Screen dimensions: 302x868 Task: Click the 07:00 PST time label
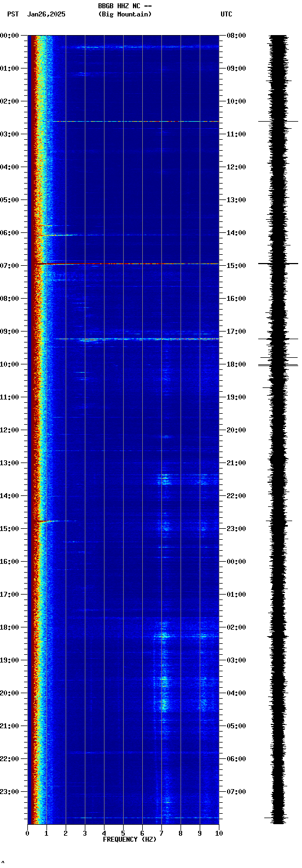pyautogui.click(x=9, y=266)
